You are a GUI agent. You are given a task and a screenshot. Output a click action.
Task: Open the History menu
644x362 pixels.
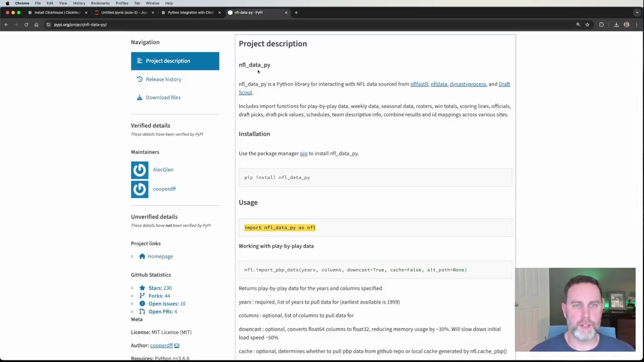tap(79, 3)
